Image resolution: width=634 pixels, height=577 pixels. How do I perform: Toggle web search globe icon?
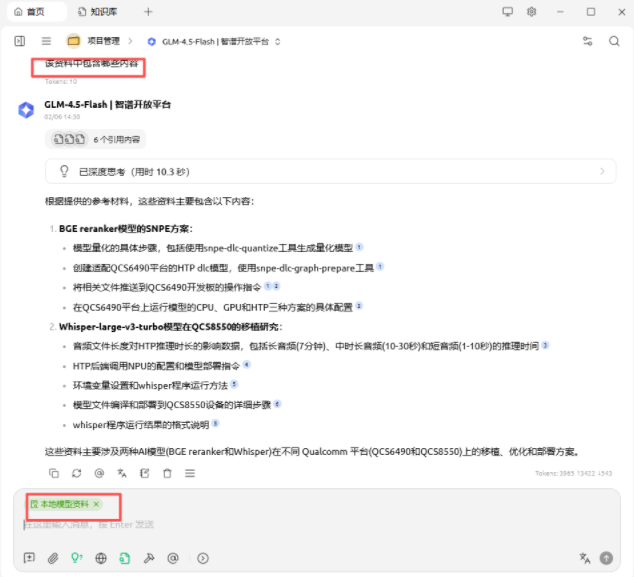coord(101,558)
